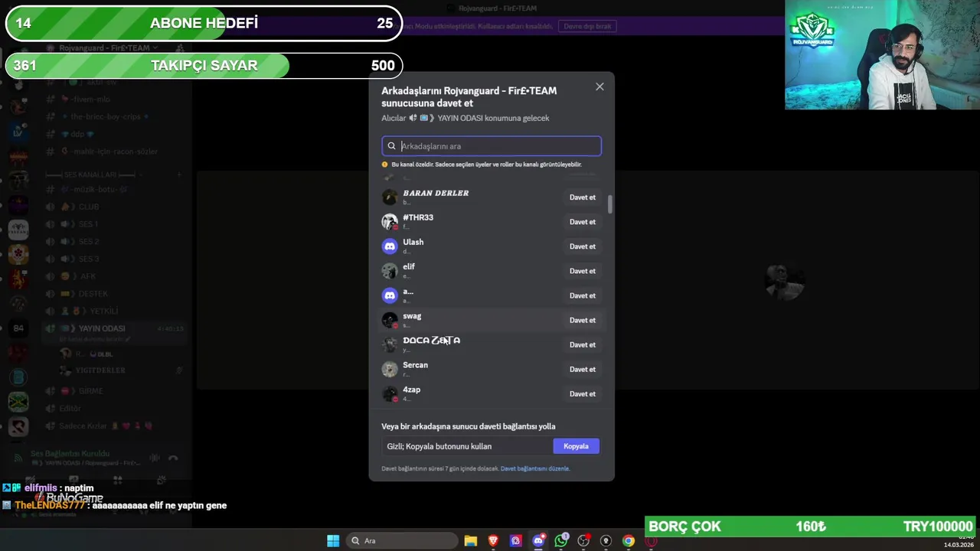Select the name 'Ulash'
This screenshot has width=980, height=551.
point(413,242)
